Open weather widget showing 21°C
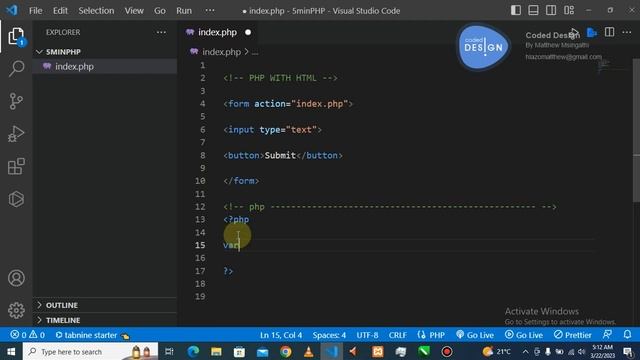The image size is (640, 360). [x=496, y=351]
